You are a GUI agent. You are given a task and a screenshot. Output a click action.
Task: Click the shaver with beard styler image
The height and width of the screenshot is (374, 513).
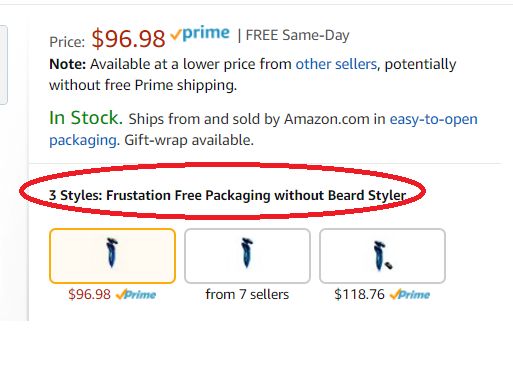(x=383, y=256)
